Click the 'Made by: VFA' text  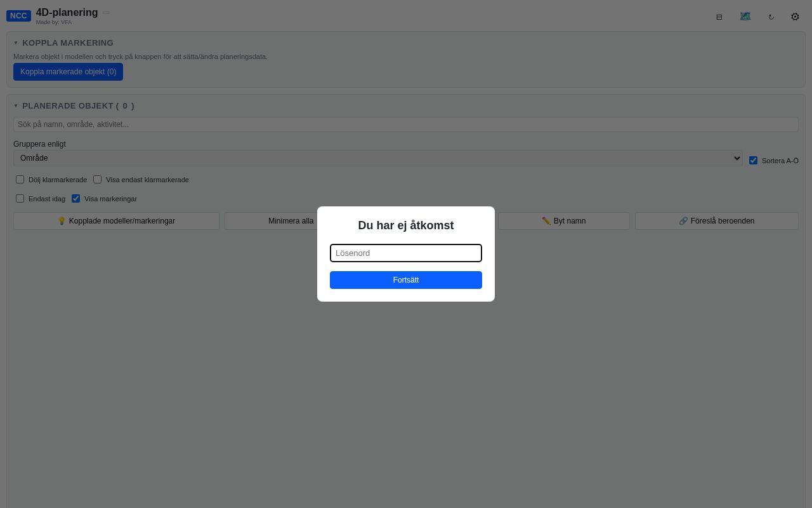pos(54,22)
